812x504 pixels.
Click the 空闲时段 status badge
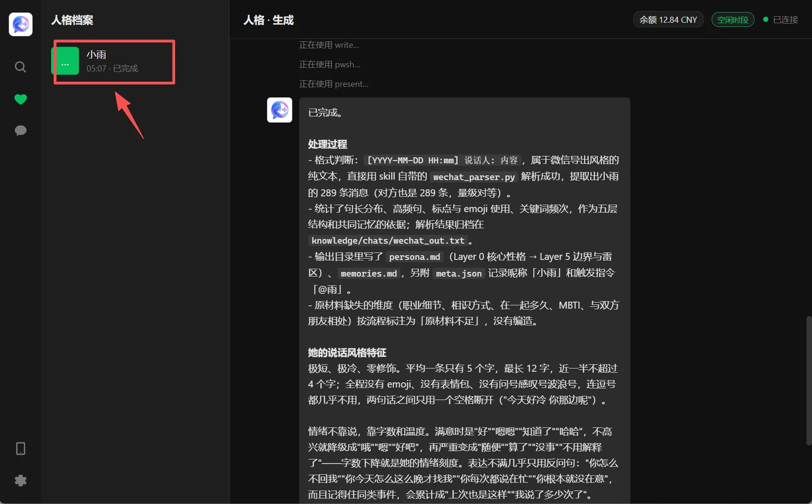click(x=732, y=20)
